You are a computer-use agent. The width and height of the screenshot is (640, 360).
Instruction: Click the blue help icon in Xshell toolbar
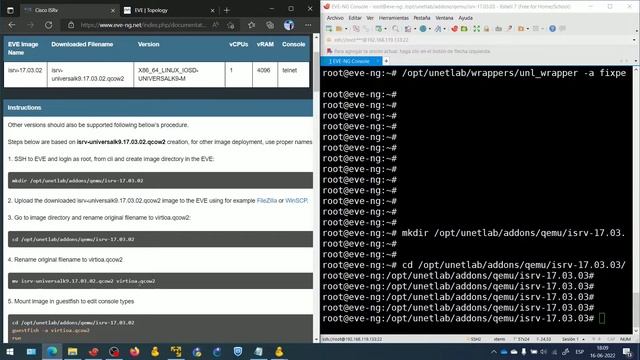(x=552, y=29)
